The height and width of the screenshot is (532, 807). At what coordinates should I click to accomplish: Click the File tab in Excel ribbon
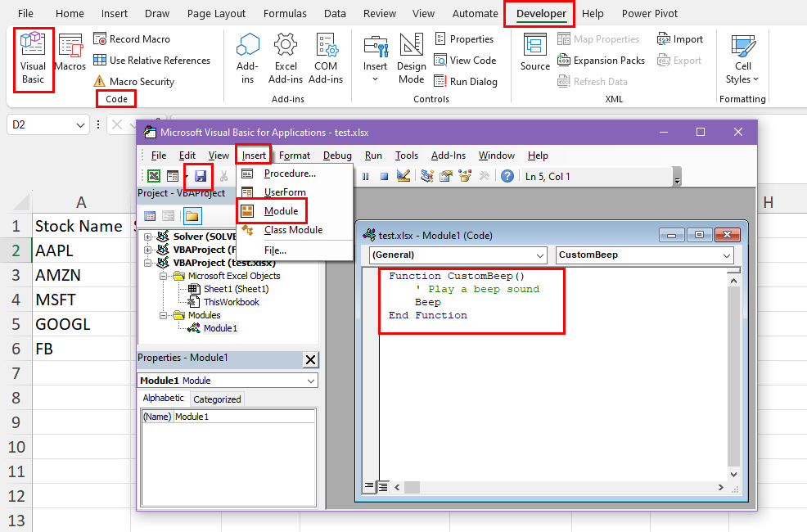[x=25, y=14]
